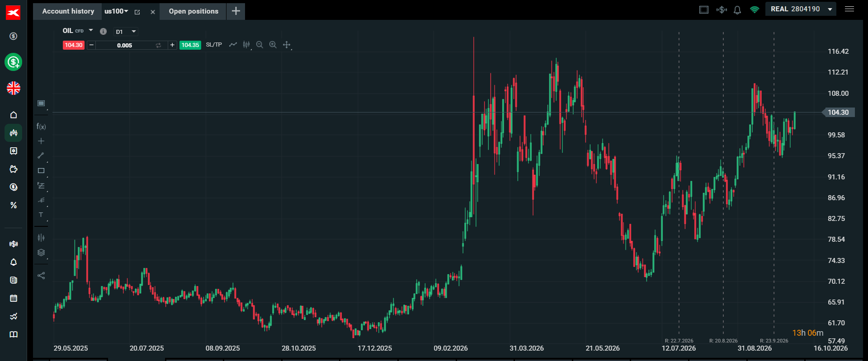Zoom in the chart

[273, 45]
